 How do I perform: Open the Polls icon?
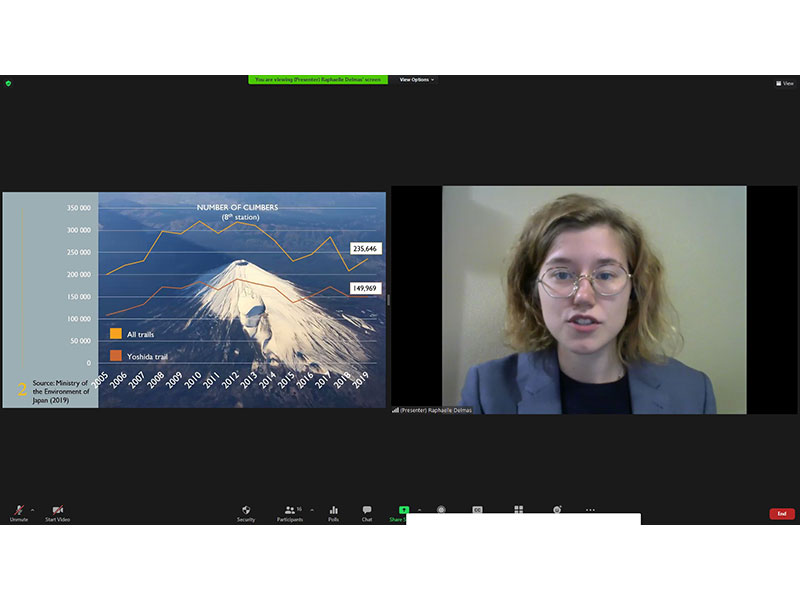coord(333,512)
